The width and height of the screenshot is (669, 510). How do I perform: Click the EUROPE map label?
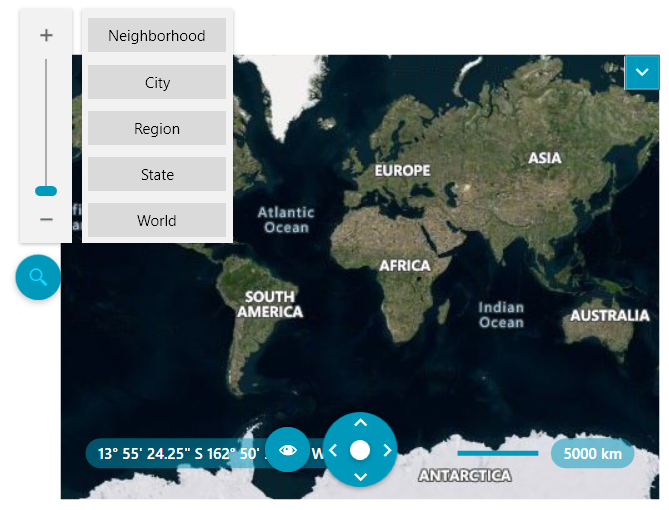402,171
